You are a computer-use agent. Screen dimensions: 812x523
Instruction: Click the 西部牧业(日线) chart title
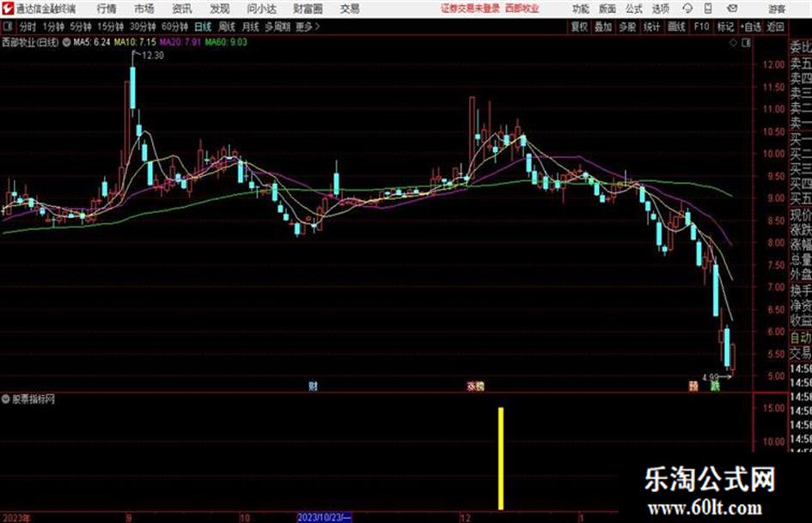[30, 42]
